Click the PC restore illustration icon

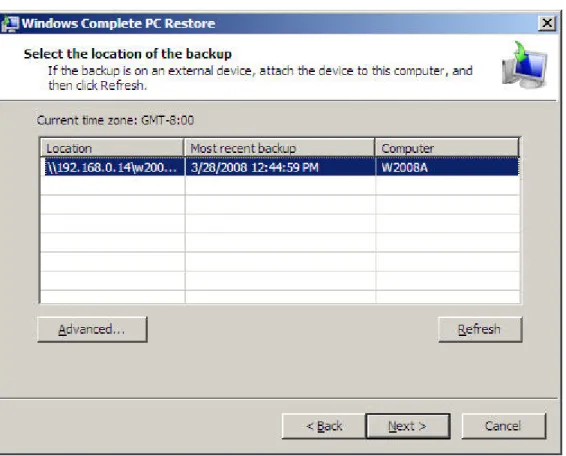coord(524,65)
